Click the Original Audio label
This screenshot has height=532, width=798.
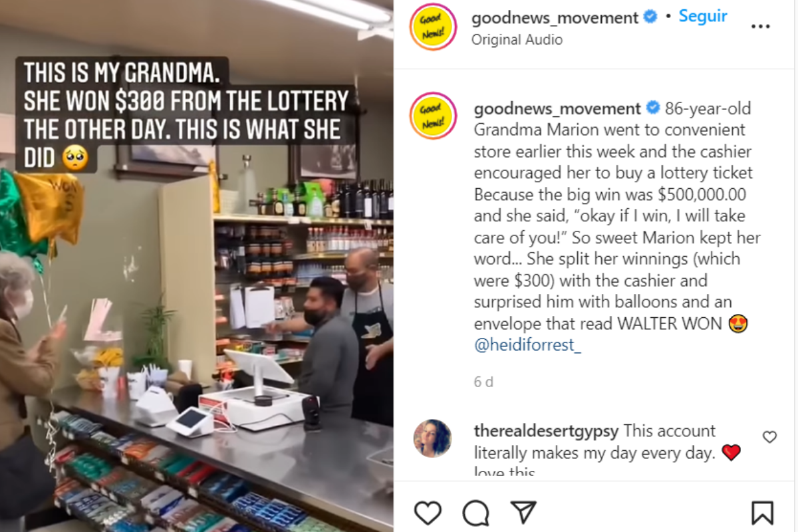pyautogui.click(x=517, y=40)
